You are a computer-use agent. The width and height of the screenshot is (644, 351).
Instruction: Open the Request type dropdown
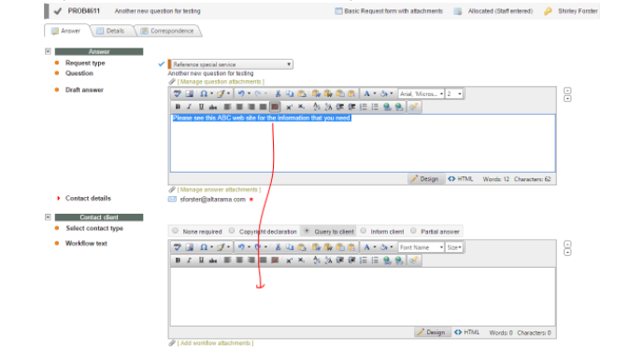(x=231, y=64)
